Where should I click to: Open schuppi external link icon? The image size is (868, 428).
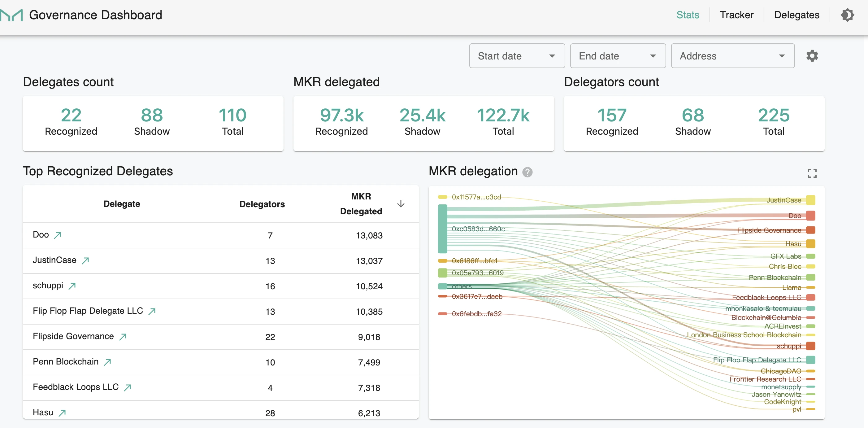72,286
